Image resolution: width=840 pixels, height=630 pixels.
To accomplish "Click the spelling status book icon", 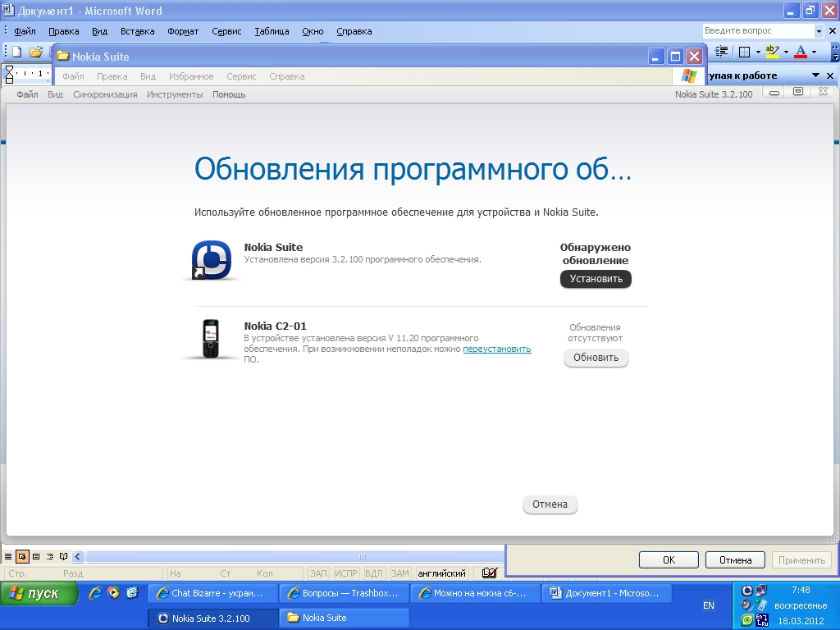I will click(x=489, y=573).
